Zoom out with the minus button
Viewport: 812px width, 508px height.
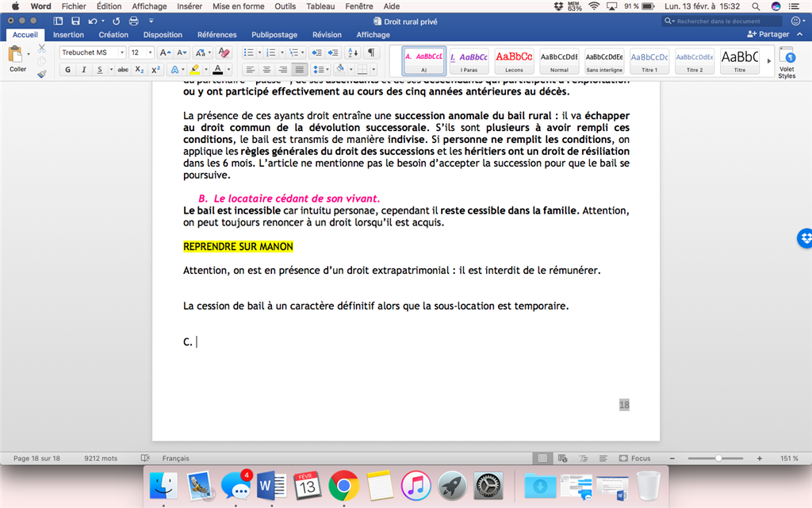pyautogui.click(x=672, y=458)
